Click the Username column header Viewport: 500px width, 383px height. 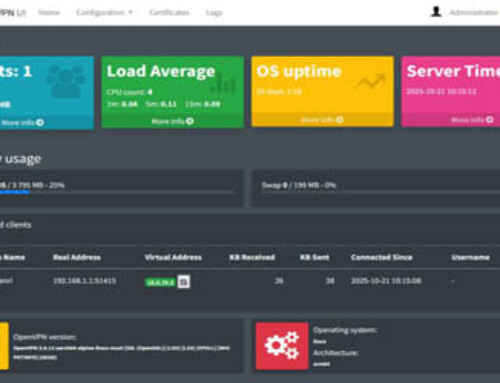[x=470, y=257]
